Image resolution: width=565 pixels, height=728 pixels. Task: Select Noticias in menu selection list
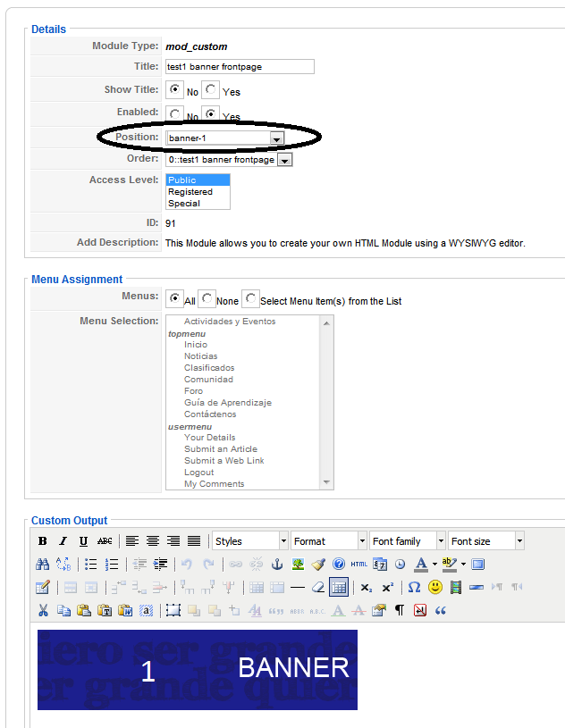click(x=201, y=356)
